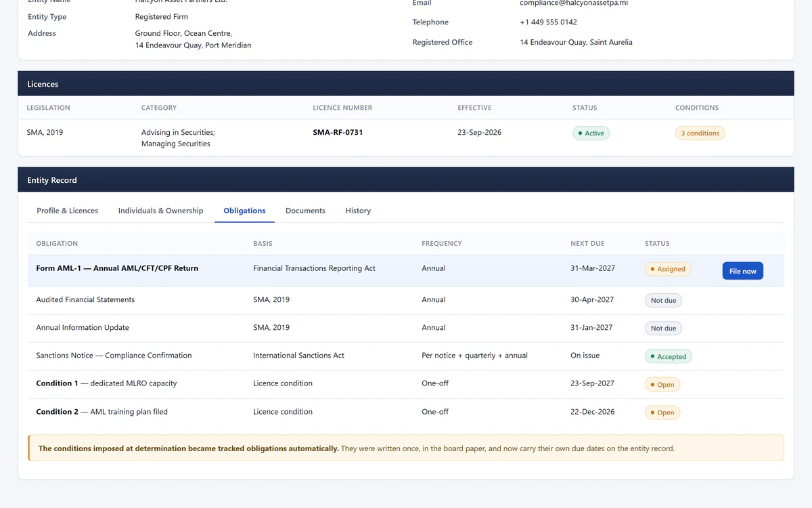Click the 30-Apr-2027 due date
812x508 pixels.
(x=592, y=300)
